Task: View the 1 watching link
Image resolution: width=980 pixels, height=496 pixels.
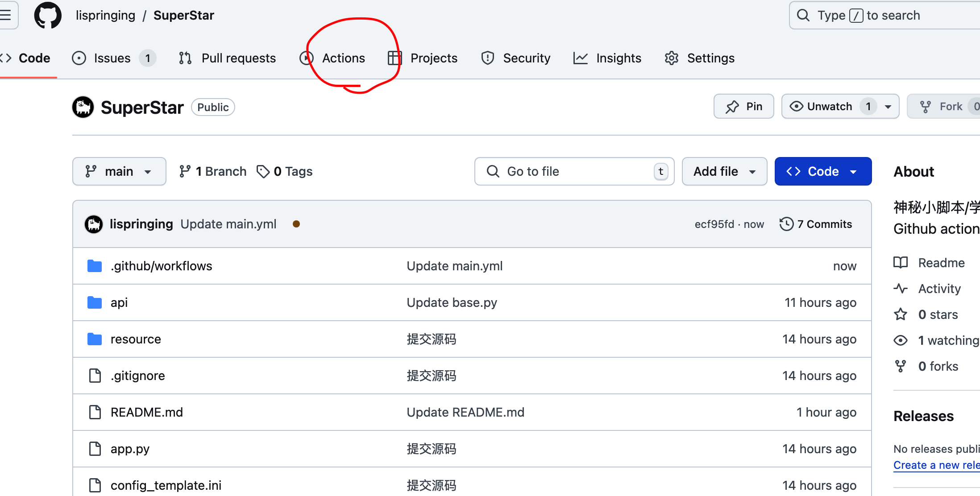Action: 936,340
